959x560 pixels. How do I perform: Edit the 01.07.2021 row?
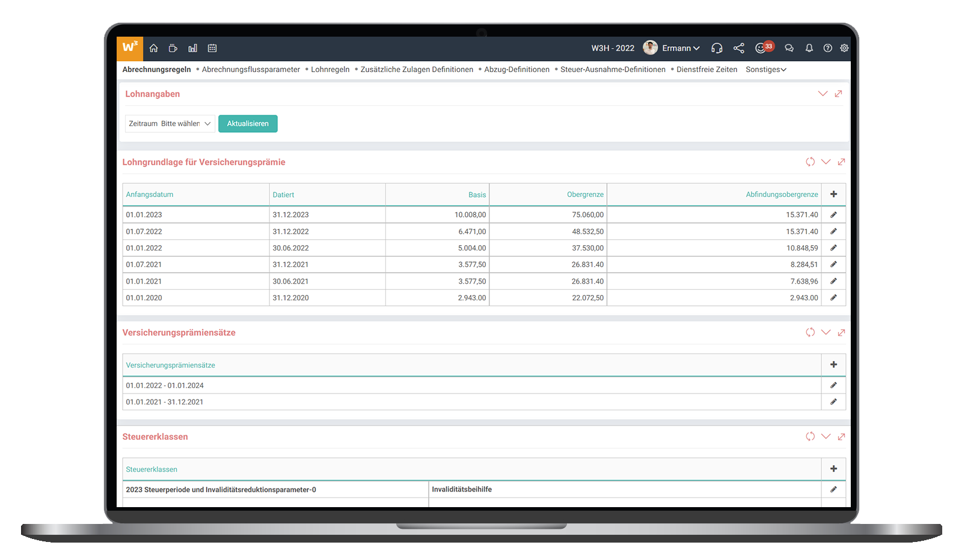833,264
